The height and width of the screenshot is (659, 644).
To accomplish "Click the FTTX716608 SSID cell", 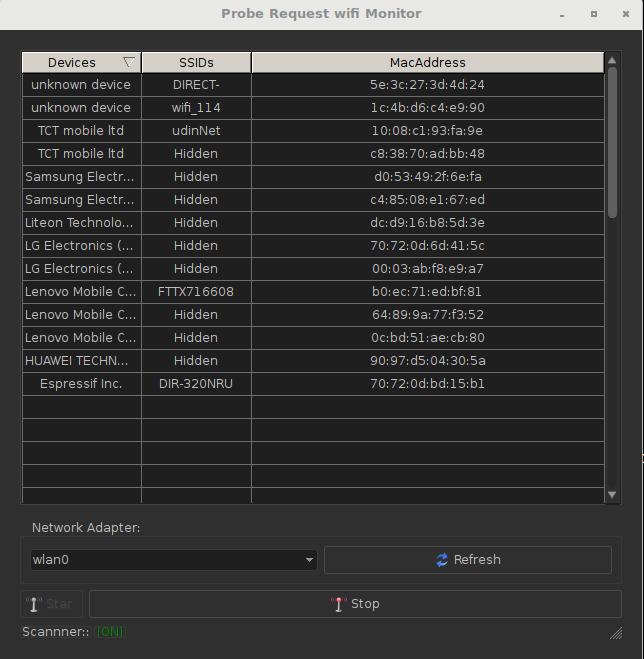I will 196,292.
